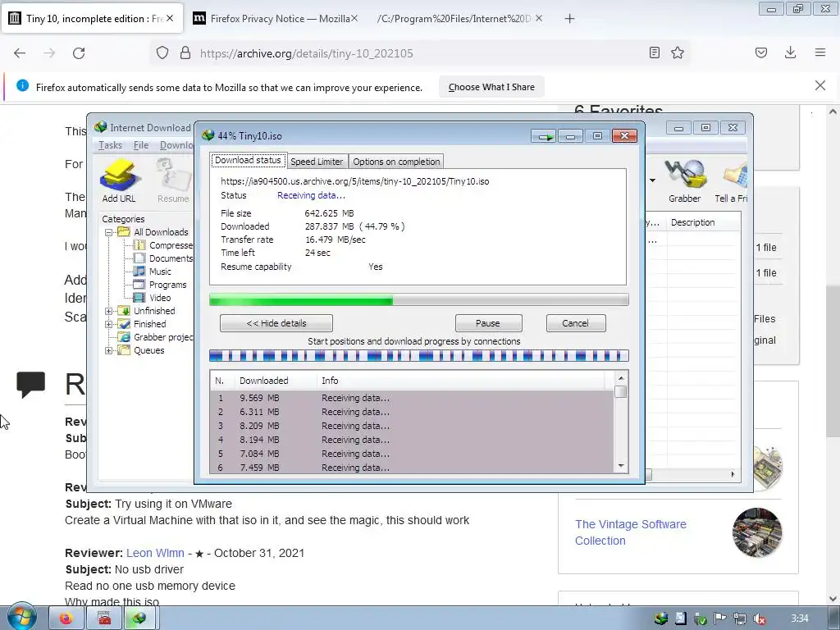
Task: Open Leon Wlmn reviewer link
Action: 155,553
